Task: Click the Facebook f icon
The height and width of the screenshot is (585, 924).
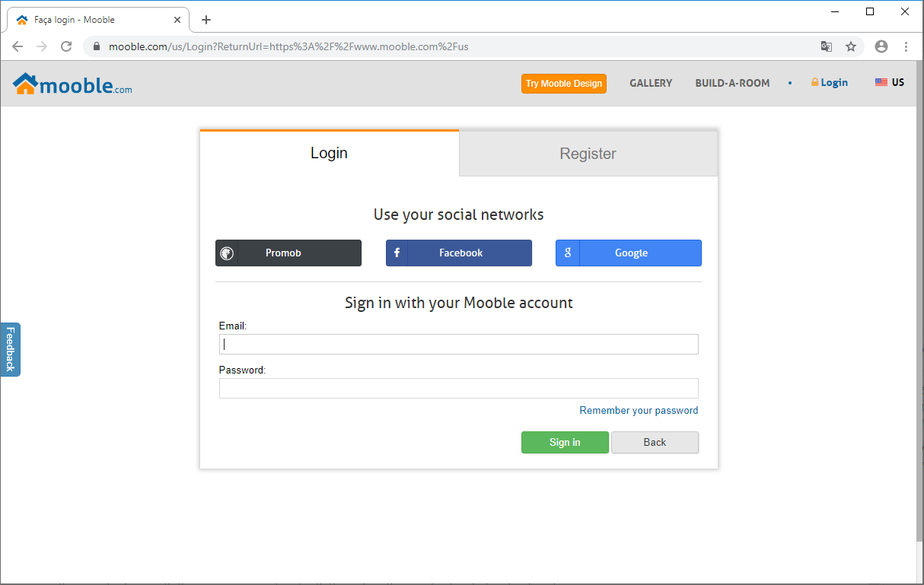Action: 397,253
